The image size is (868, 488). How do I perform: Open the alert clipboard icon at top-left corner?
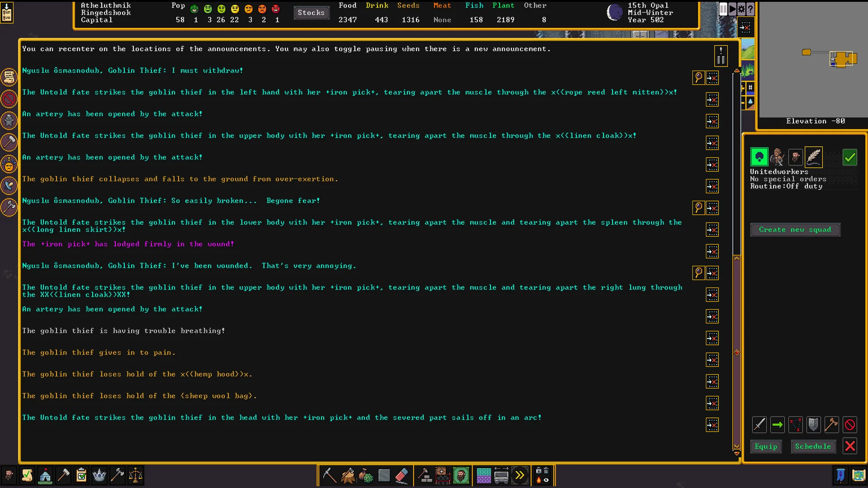click(7, 12)
